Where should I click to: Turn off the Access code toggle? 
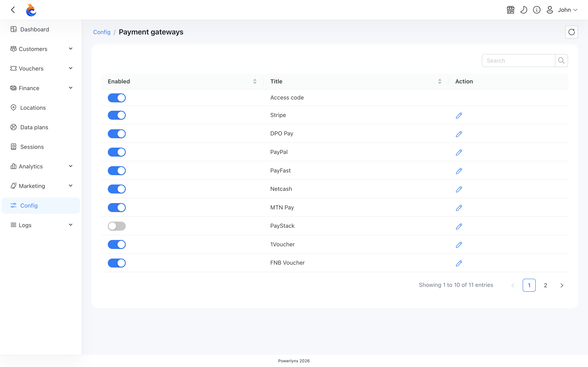pos(117,98)
